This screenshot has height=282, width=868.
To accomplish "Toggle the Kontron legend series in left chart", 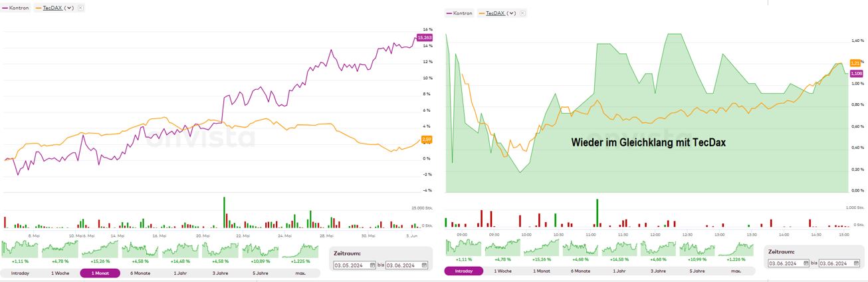I will (16, 7).
